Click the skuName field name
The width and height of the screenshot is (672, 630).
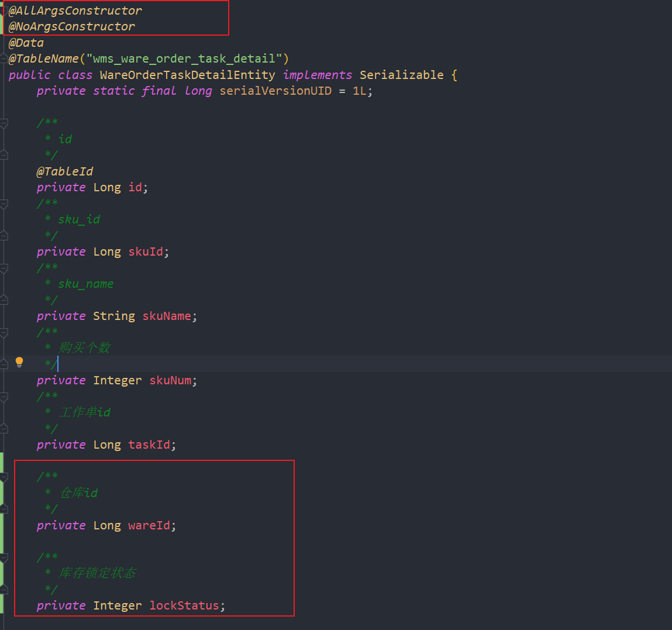pyautogui.click(x=167, y=316)
